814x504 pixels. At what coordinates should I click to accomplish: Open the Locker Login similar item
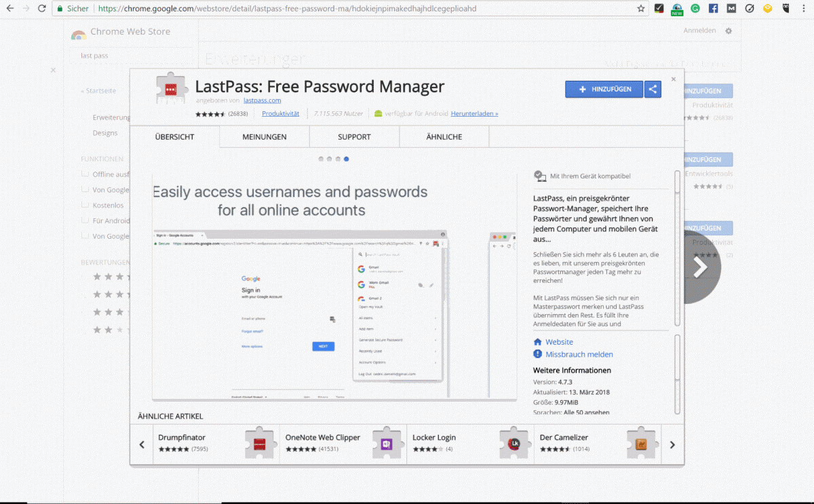click(471, 444)
